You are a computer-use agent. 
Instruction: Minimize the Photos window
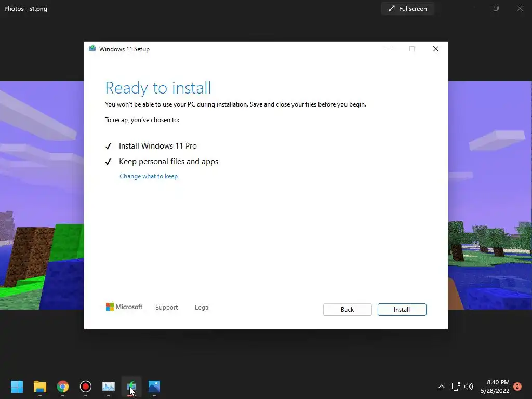[x=472, y=8]
